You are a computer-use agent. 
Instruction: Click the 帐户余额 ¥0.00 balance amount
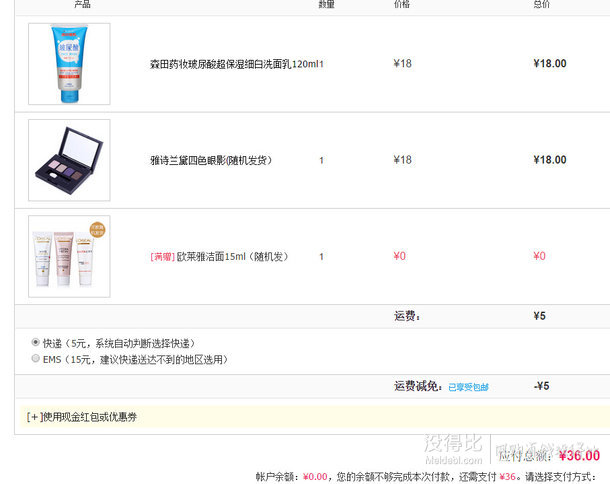tap(315, 477)
